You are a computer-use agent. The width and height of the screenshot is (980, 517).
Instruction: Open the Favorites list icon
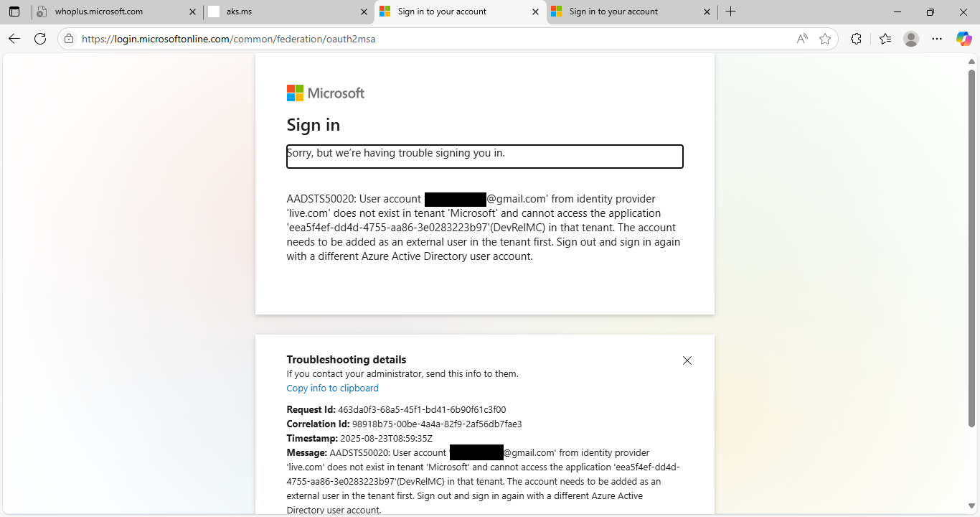(885, 39)
